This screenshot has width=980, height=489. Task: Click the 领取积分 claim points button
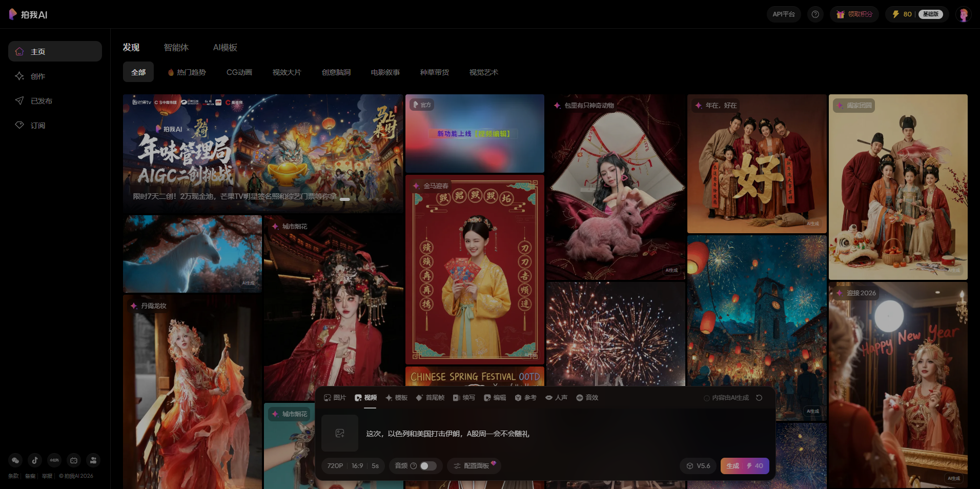(x=854, y=14)
